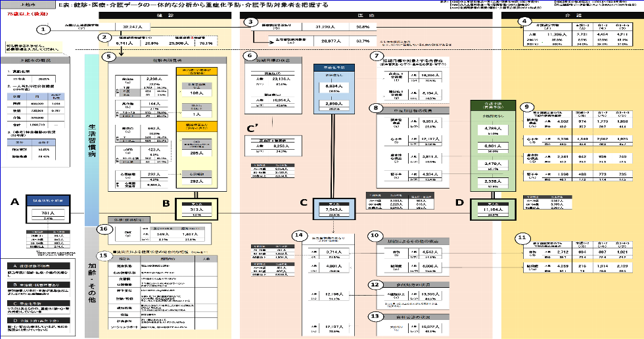Click the circled number 14 marker
This screenshot has height=339, width=644.
(x=300, y=234)
